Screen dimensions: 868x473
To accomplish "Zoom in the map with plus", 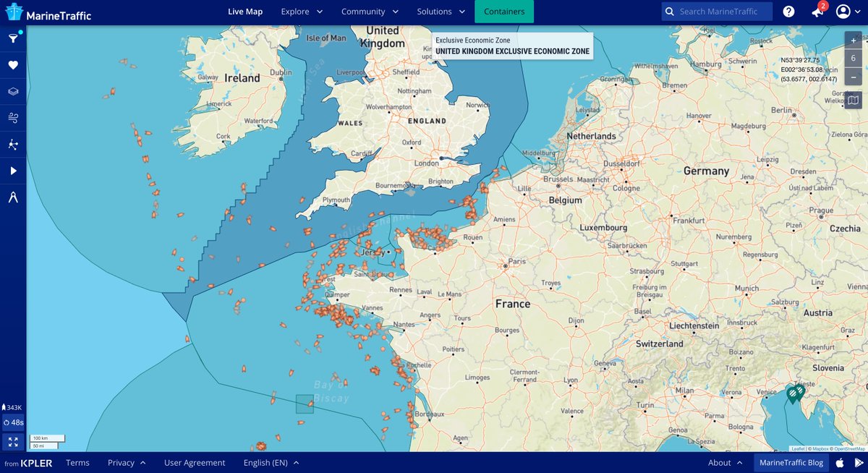I will coord(854,41).
